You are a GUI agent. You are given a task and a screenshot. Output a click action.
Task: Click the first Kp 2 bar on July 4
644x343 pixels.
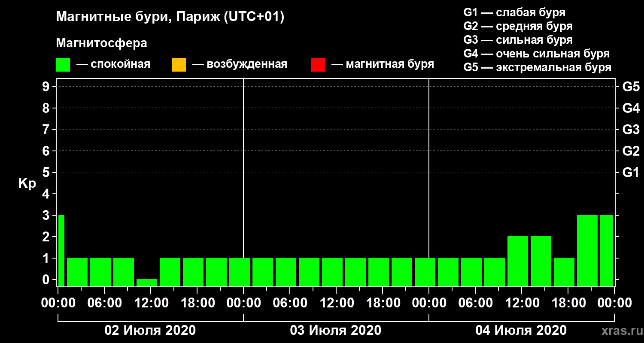coord(518,261)
